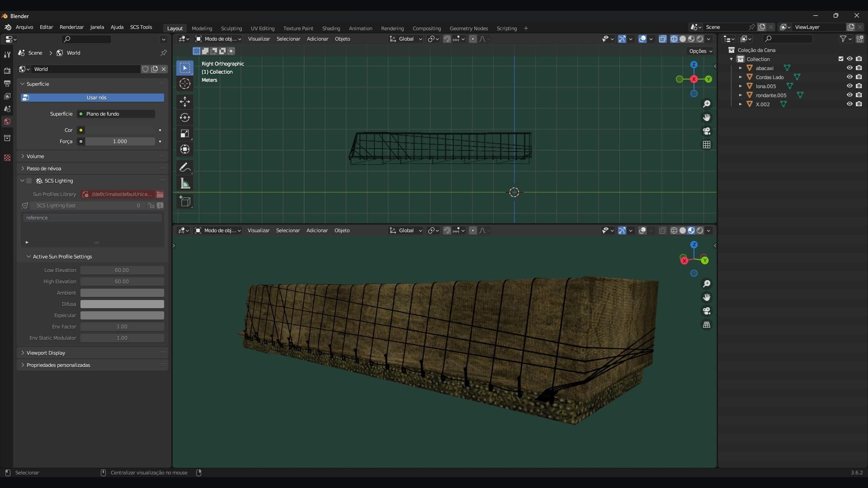
Task: Open the Difusa color swatch
Action: 122,304
